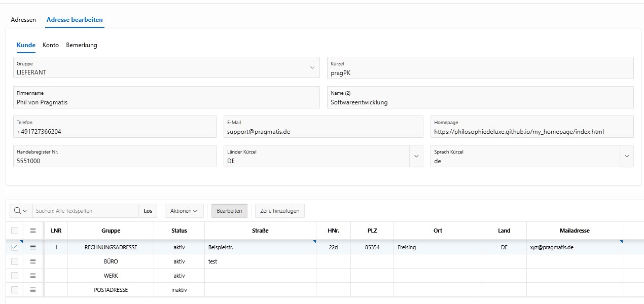644x304 pixels.
Task: Open the Bemerkung sub-tab
Action: point(82,45)
